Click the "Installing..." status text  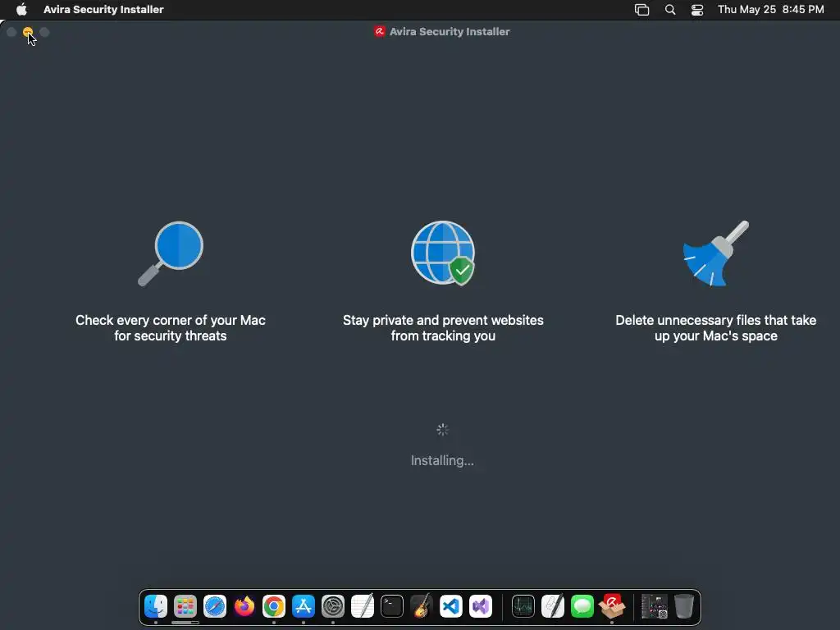[x=442, y=461]
